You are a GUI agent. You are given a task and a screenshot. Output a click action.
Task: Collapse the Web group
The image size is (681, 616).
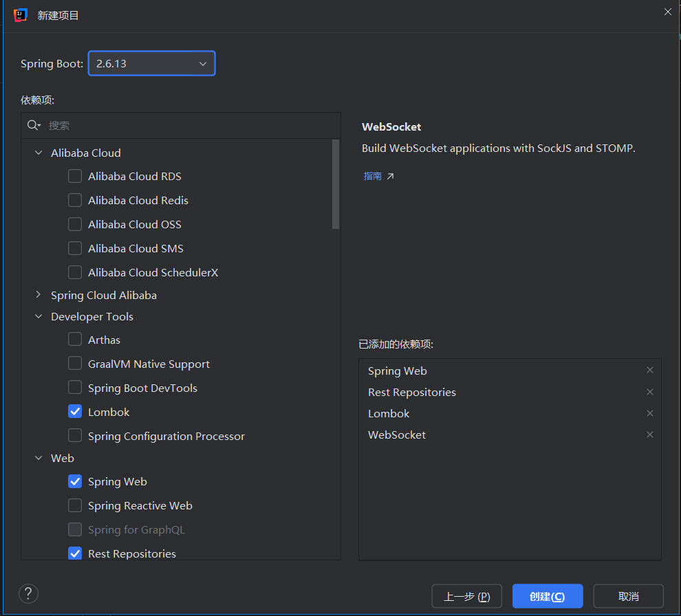tap(39, 458)
